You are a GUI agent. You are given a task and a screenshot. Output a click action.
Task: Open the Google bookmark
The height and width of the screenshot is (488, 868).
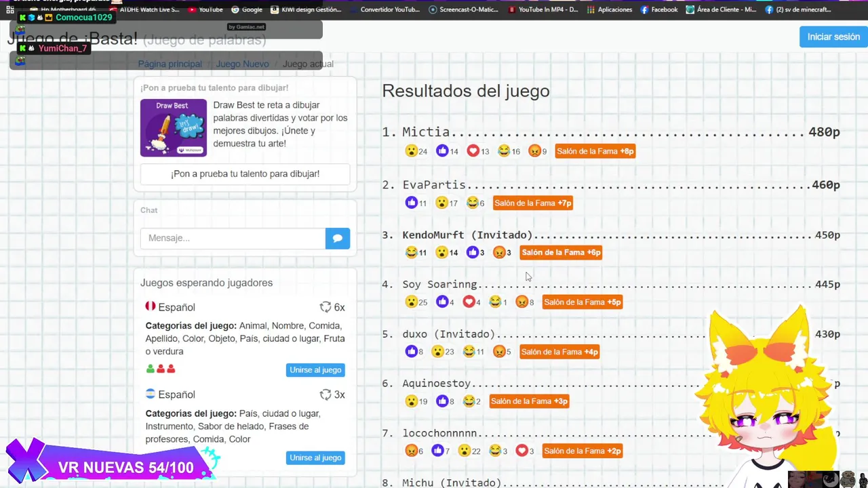coord(247,9)
